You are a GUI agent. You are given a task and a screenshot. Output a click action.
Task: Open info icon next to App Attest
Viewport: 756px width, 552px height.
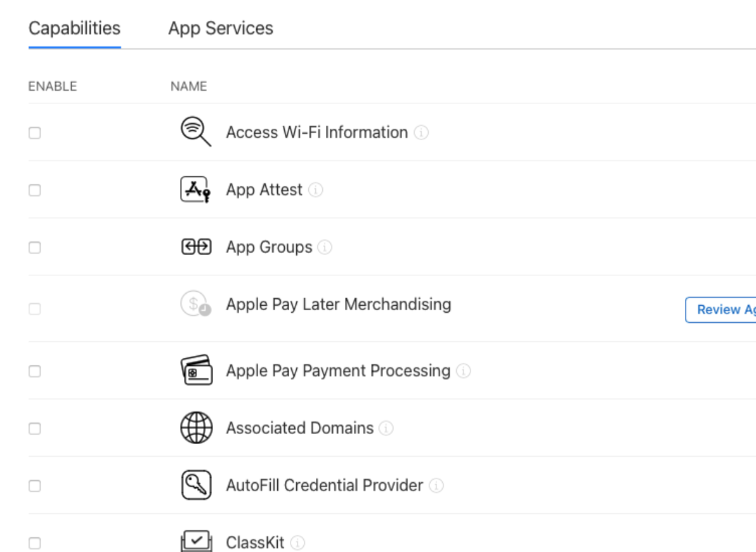316,190
